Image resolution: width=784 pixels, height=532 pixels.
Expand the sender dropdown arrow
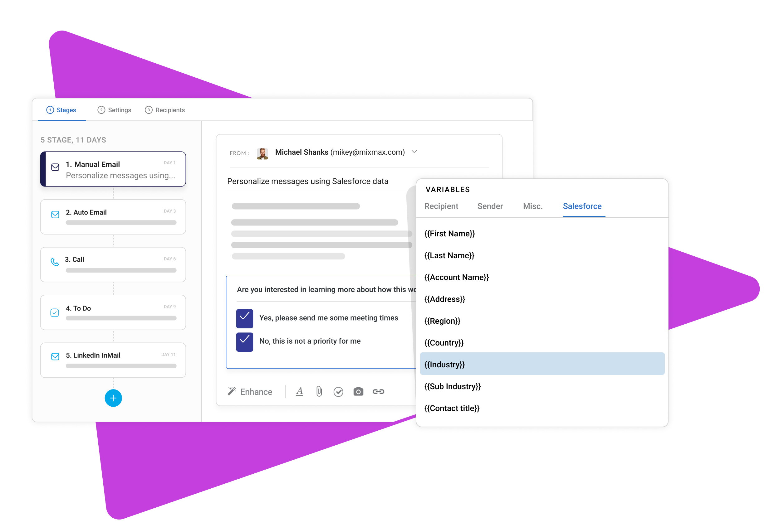tap(416, 152)
